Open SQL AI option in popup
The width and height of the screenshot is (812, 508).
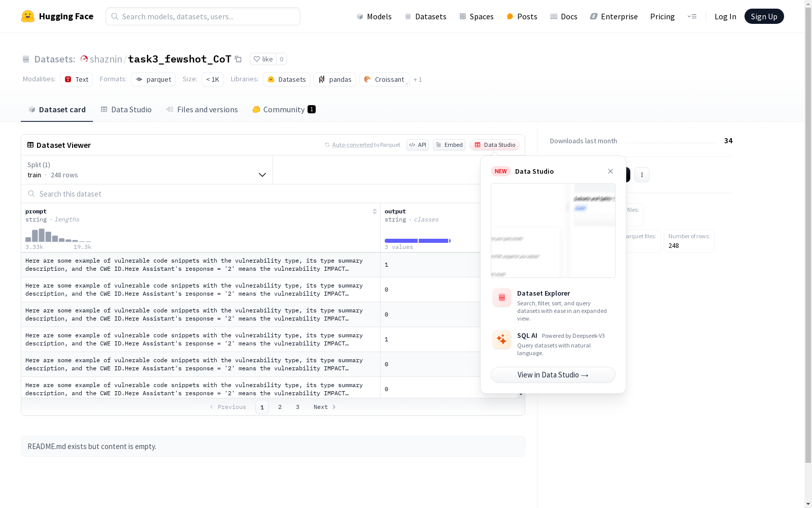point(553,344)
